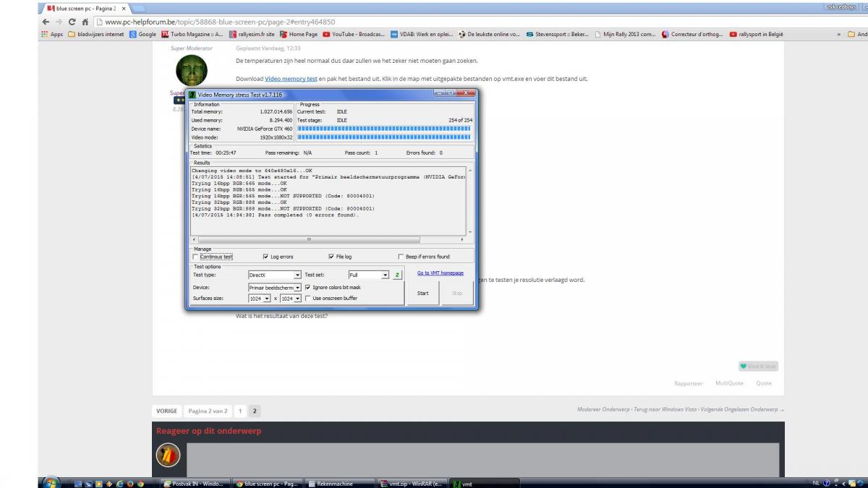Open the rallyesim.fr site bookmark
868x488 pixels.
tap(251, 34)
